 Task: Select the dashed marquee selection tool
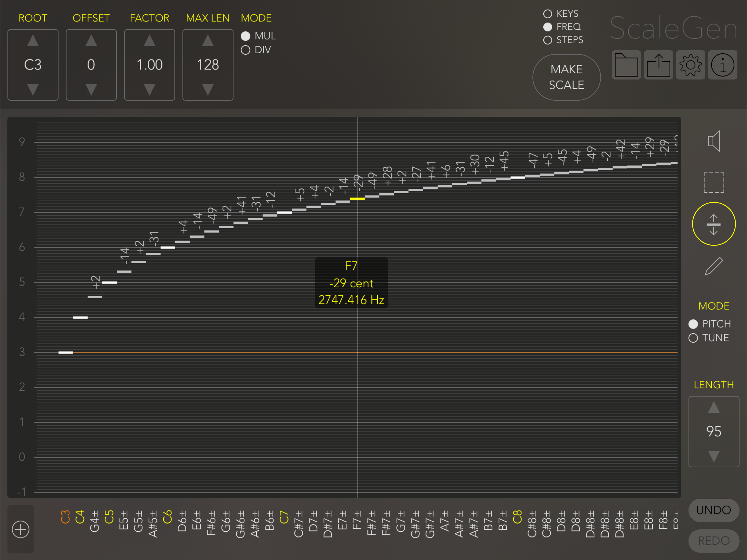click(714, 183)
